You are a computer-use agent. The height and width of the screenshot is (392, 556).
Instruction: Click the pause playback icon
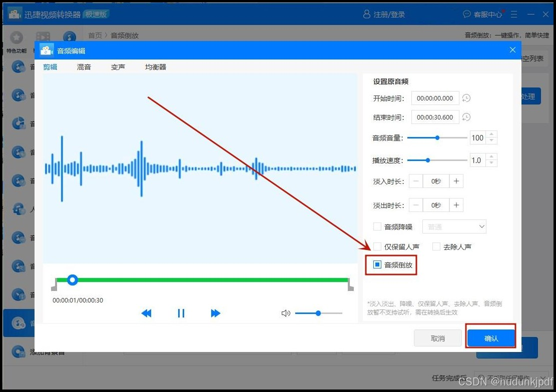181,313
